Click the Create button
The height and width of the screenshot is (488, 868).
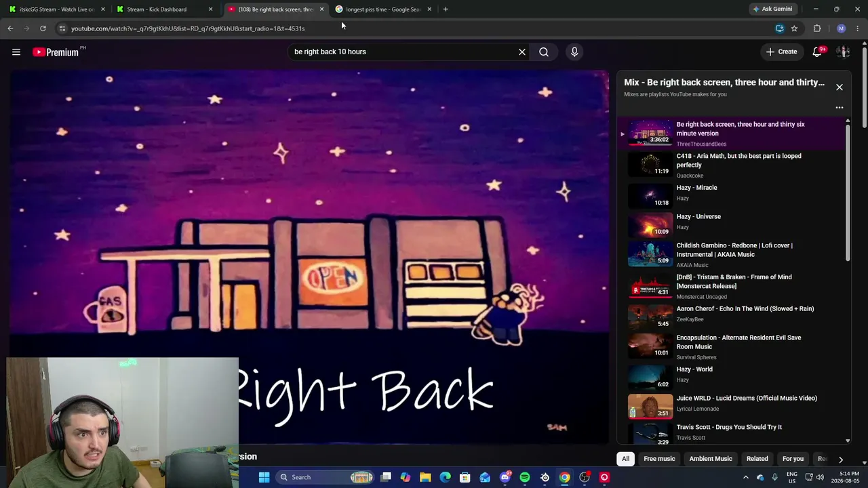[x=781, y=52]
